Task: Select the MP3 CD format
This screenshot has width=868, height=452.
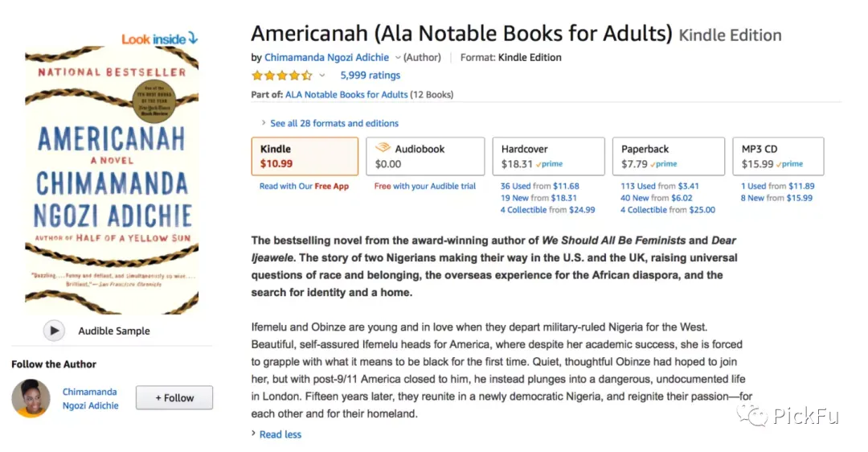Action: click(778, 156)
